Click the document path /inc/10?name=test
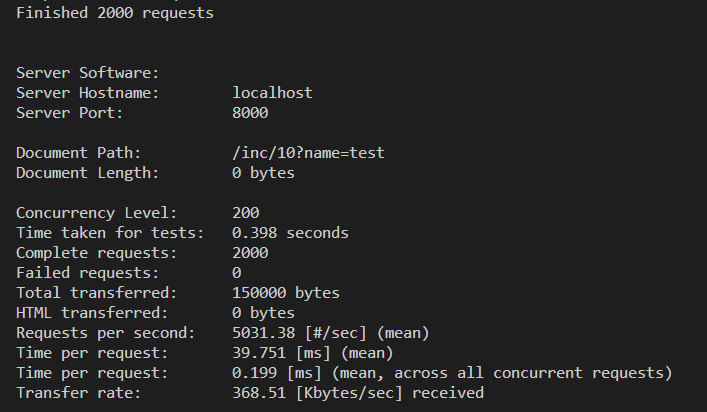Image resolution: width=707 pixels, height=412 pixels. tap(308, 153)
